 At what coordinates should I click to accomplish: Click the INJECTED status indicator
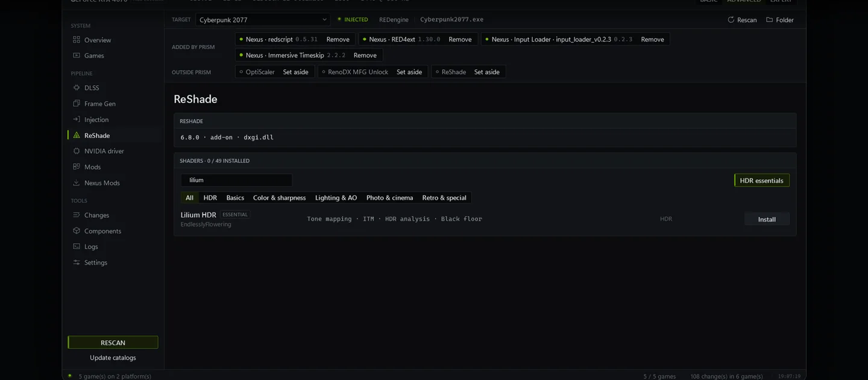pyautogui.click(x=353, y=20)
